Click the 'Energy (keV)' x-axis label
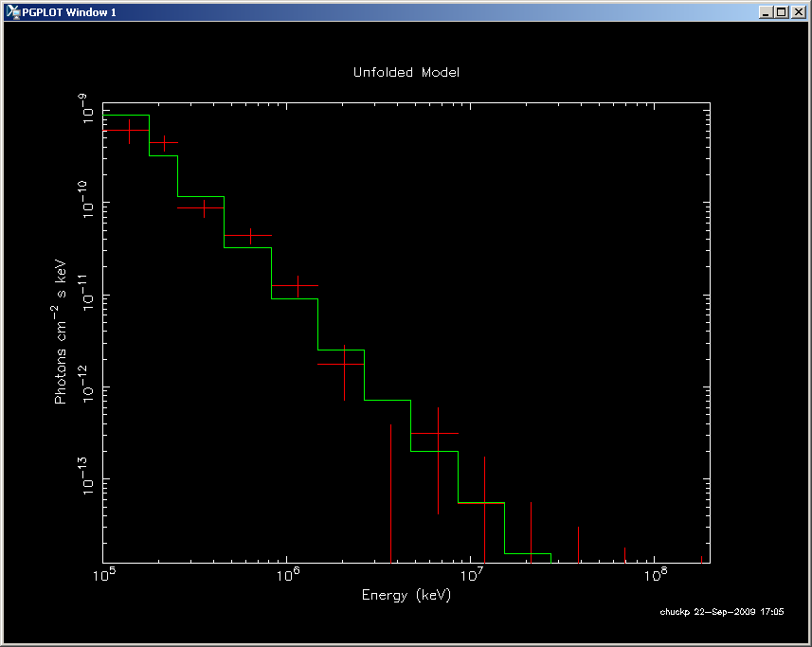This screenshot has width=812, height=647. point(406,595)
